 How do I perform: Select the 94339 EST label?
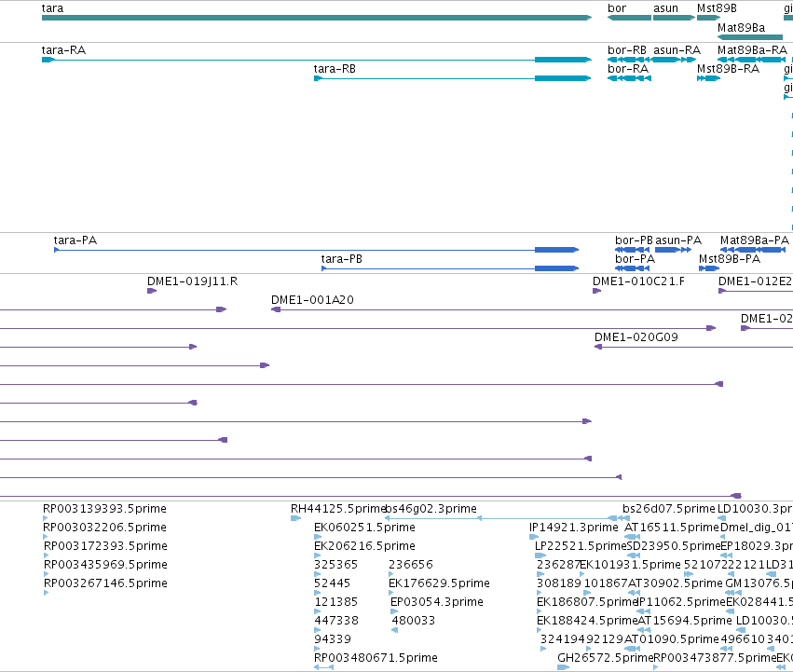point(333,639)
